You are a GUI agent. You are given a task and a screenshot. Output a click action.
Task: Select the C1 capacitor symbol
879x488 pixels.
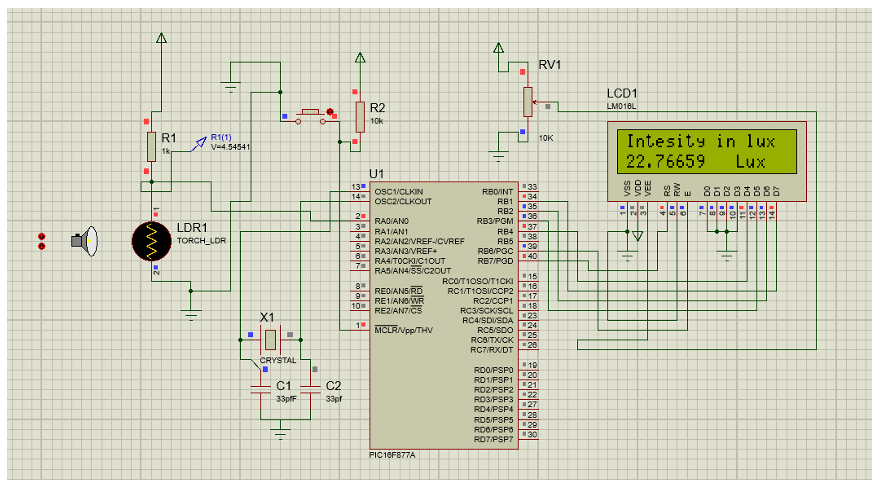tap(261, 389)
